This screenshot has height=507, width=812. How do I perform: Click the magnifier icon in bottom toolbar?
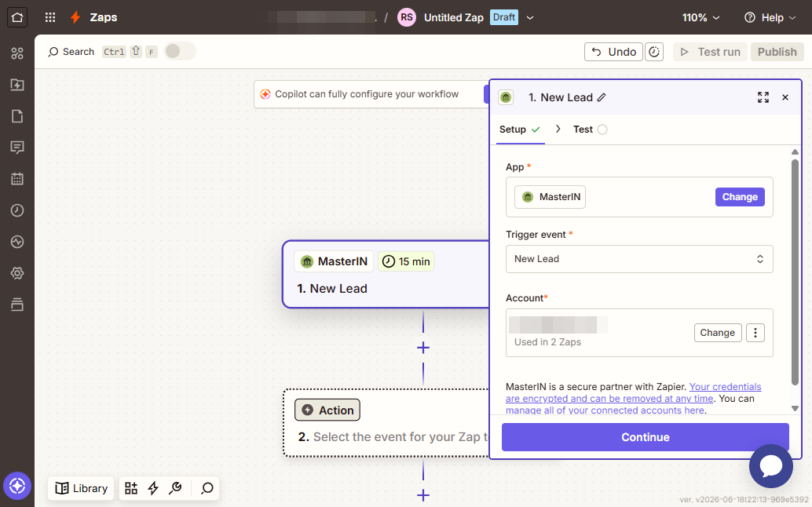pos(207,488)
